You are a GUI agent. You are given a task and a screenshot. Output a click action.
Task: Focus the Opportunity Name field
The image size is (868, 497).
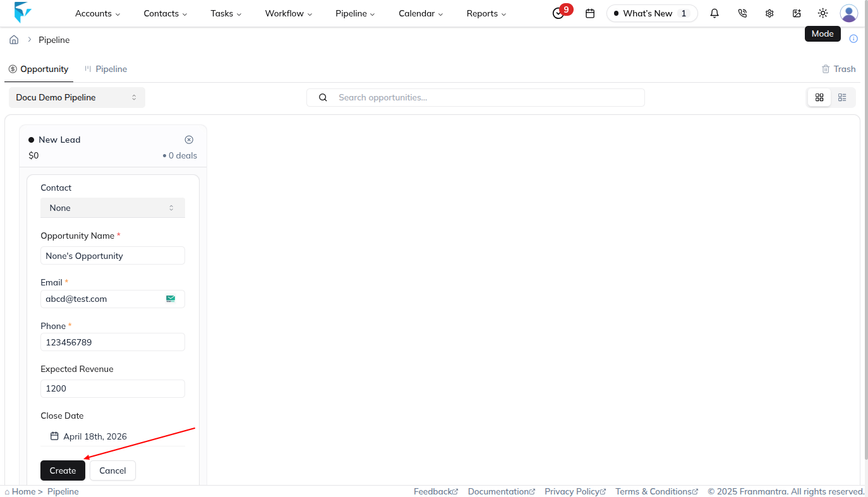(112, 256)
